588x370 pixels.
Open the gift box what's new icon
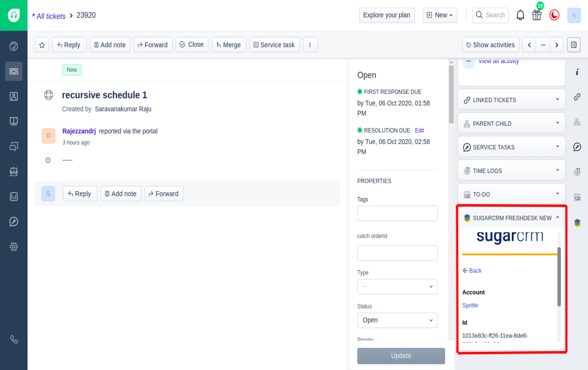537,15
